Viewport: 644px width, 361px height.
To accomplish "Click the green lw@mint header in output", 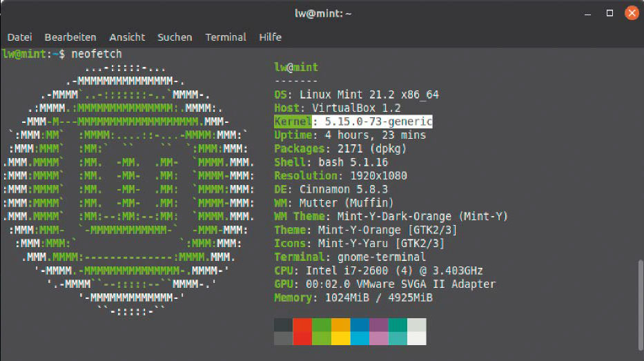I will [295, 68].
